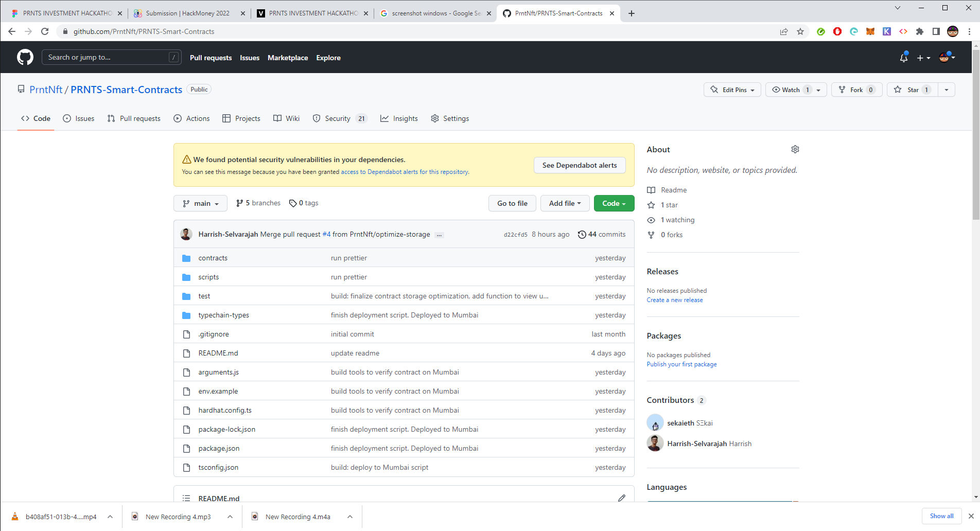Click Show all downloads button
The height and width of the screenshot is (531, 980).
941,516
